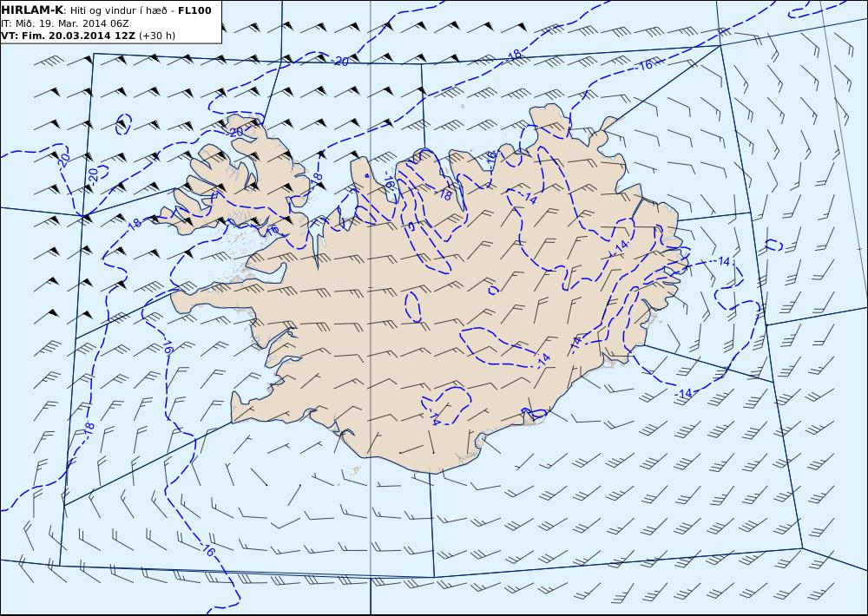The image size is (868, 616).
Task: Click the HIRLAM-K title text
Action: coord(32,10)
